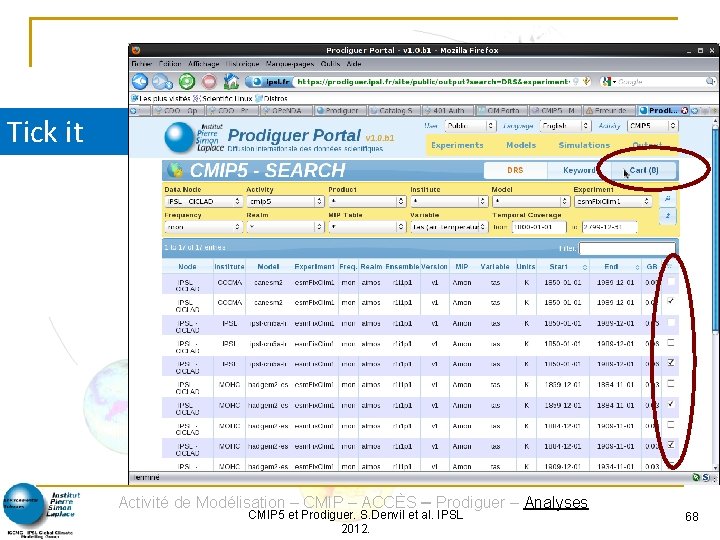Image resolution: width=720 pixels, height=540 pixels.
Task: Open the Marque-pages menu
Action: coord(289,64)
